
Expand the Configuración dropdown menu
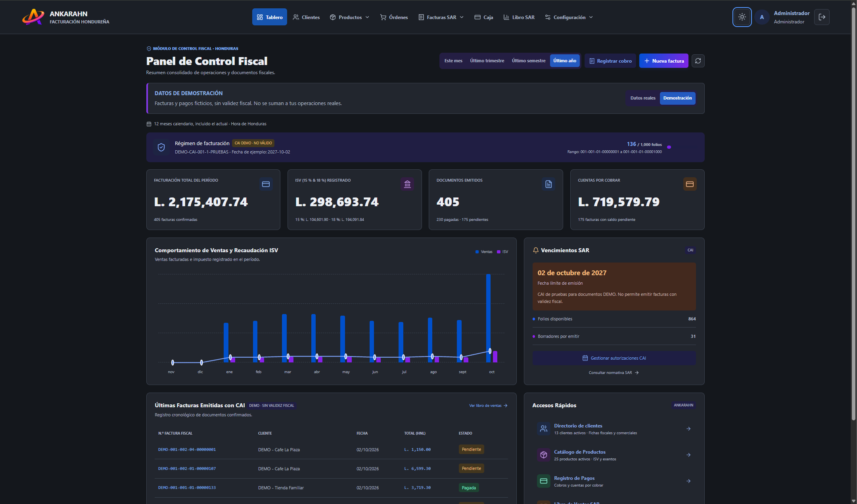[569, 17]
